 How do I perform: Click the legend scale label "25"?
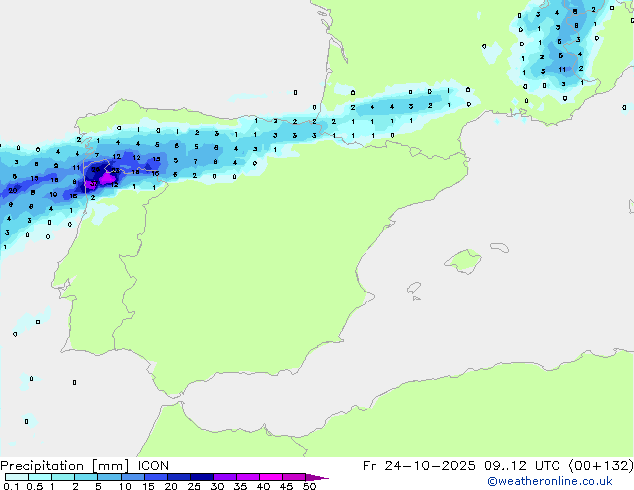pos(194,486)
